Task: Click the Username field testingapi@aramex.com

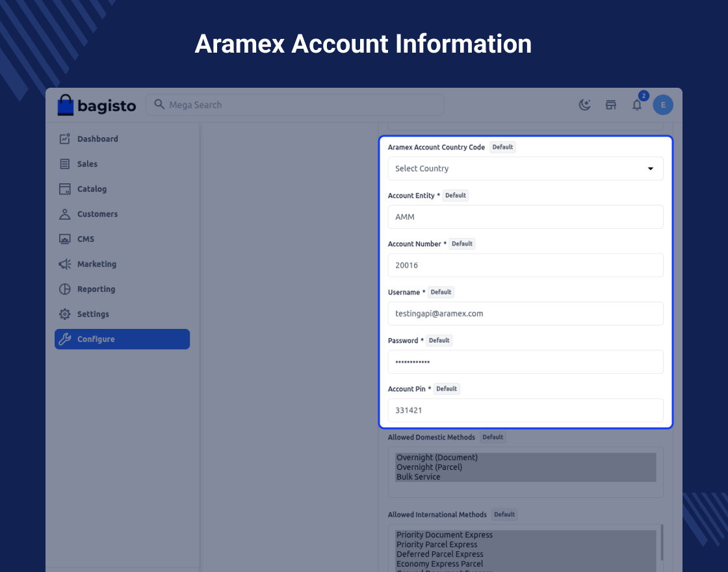Action: point(526,313)
